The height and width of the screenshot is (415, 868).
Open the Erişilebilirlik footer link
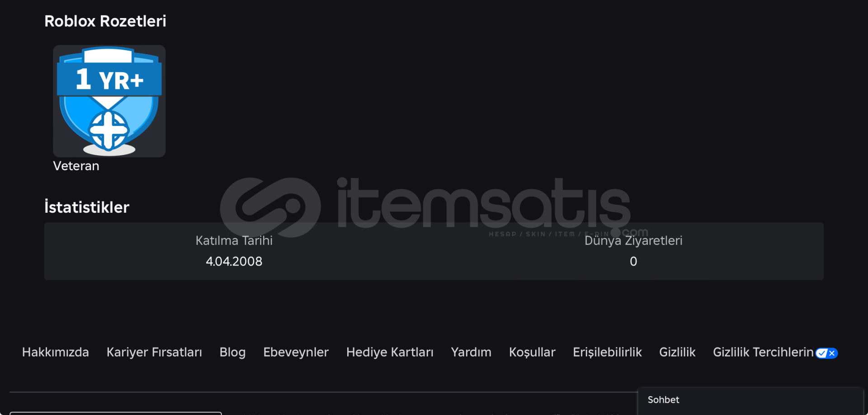tap(607, 352)
